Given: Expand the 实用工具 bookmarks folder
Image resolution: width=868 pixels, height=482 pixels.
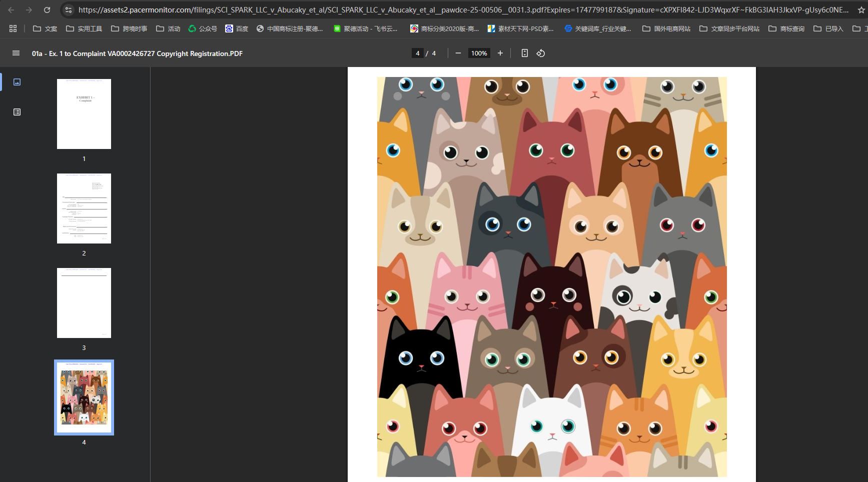Looking at the screenshot, I should click(x=84, y=29).
